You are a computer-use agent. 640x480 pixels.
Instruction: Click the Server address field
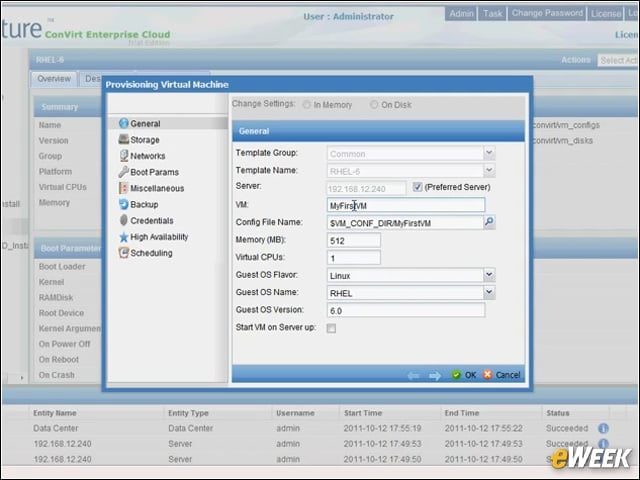pyautogui.click(x=367, y=189)
